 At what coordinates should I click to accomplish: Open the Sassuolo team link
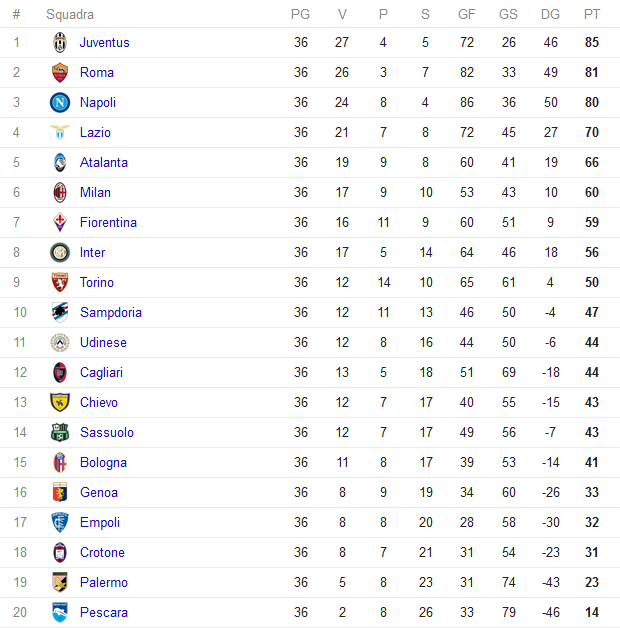point(107,433)
